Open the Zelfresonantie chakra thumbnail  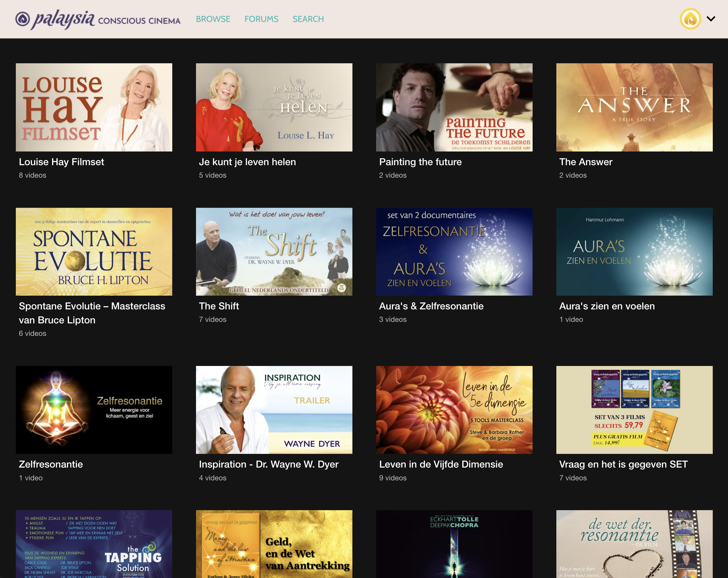pos(94,410)
